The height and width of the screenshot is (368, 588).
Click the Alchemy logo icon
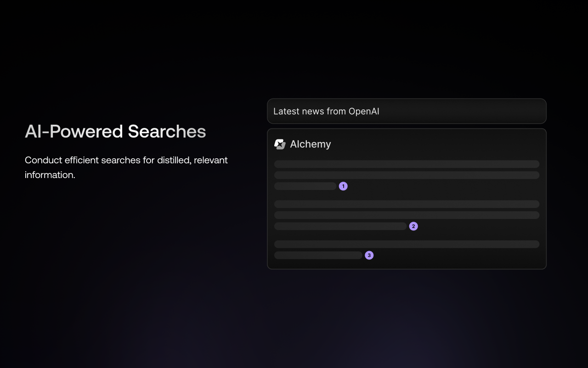[x=280, y=144]
